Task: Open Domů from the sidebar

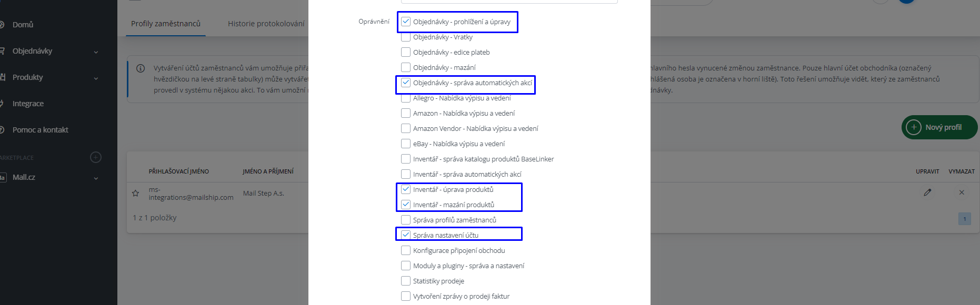Action: (x=23, y=25)
